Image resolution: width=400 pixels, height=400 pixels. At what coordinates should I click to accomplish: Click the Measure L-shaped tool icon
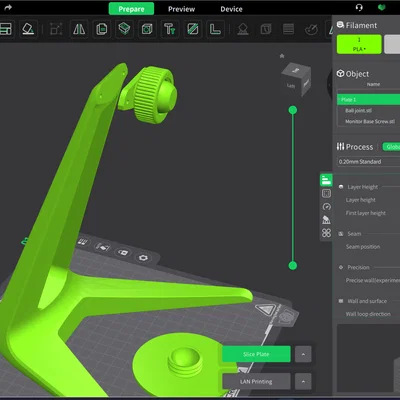click(x=215, y=29)
